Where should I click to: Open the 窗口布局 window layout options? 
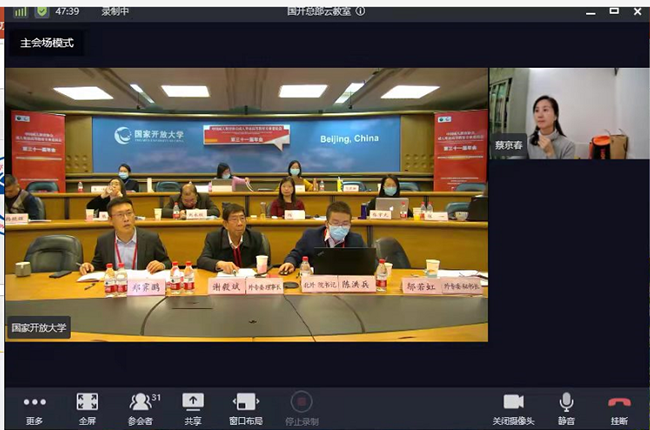click(246, 406)
